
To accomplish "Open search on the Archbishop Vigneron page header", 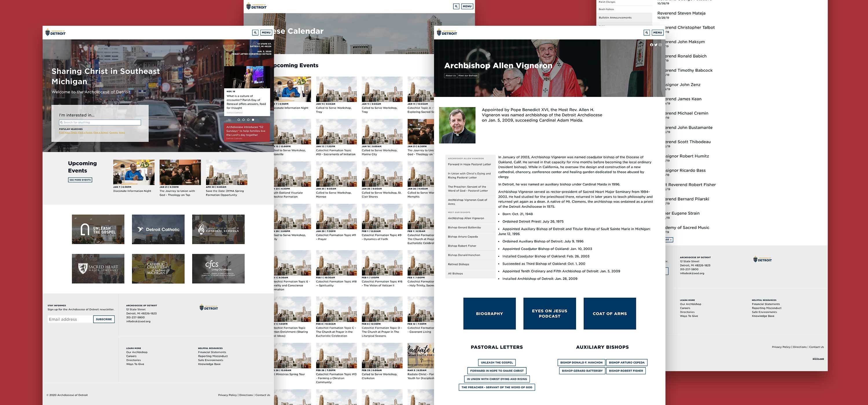I will (646, 33).
